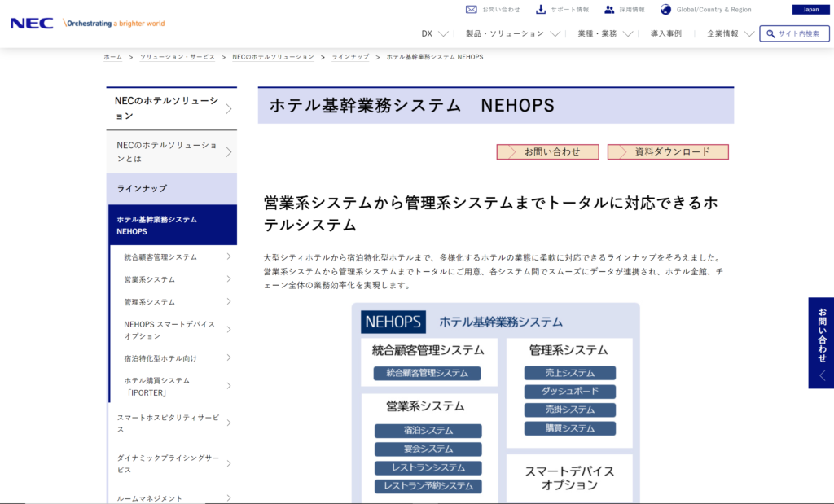
Task: Click the 購買システム diagram button
Action: point(569,428)
